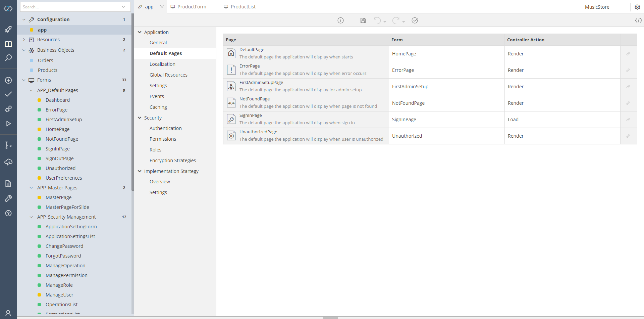The width and height of the screenshot is (644, 319).
Task: Click the validate checkmark icon in the toolbar
Action: click(x=415, y=20)
